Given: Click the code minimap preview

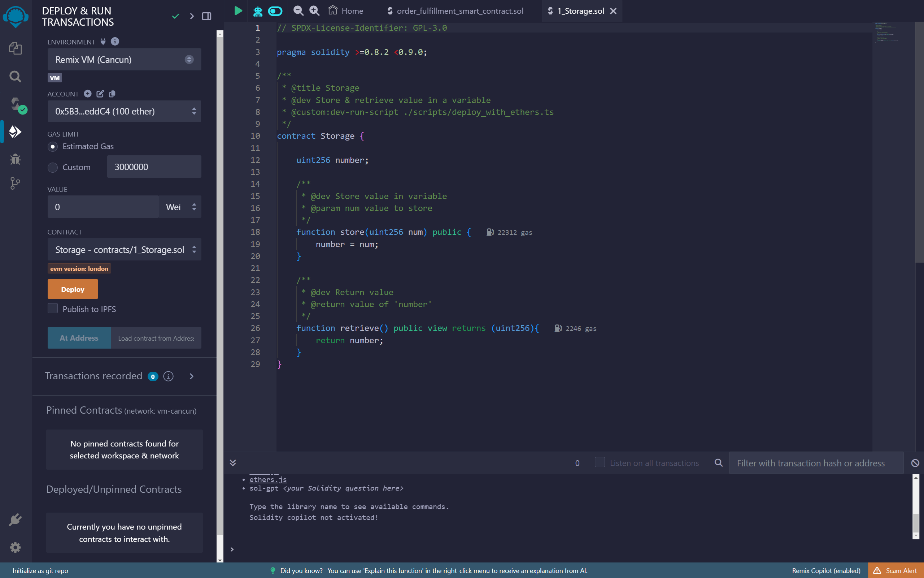Looking at the screenshot, I should pos(887,33).
